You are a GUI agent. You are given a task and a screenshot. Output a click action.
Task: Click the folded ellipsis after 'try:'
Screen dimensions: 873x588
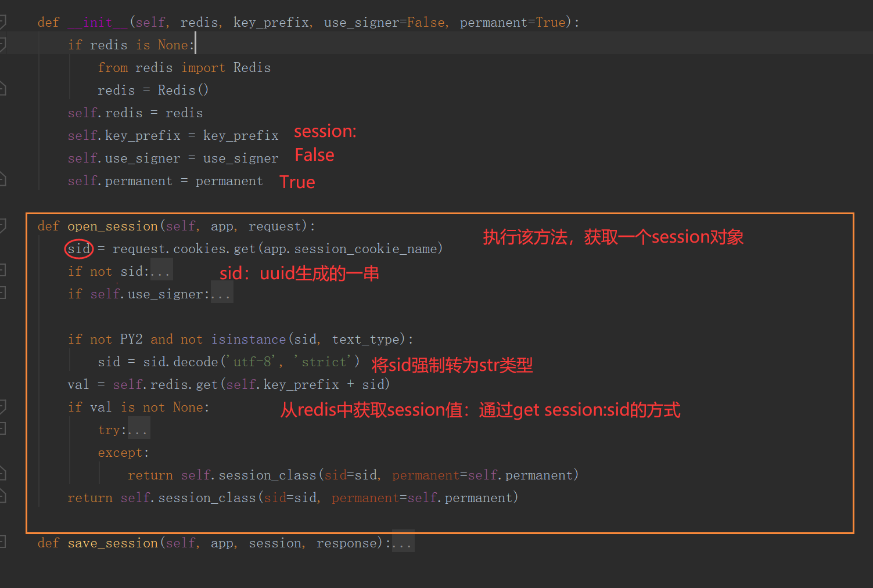[139, 430]
